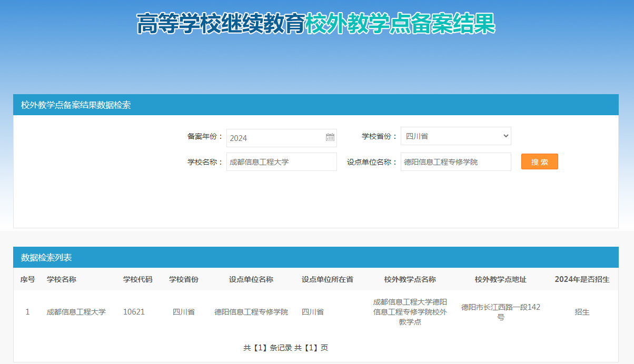The height and width of the screenshot is (364, 634).
Task: Click the calendar icon in filing year field
Action: (x=330, y=138)
